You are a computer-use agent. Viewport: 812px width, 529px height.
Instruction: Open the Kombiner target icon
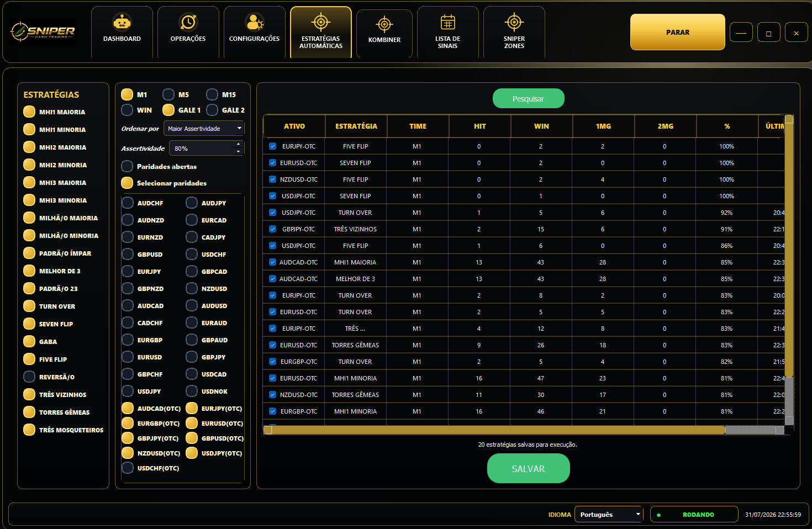tap(384, 24)
